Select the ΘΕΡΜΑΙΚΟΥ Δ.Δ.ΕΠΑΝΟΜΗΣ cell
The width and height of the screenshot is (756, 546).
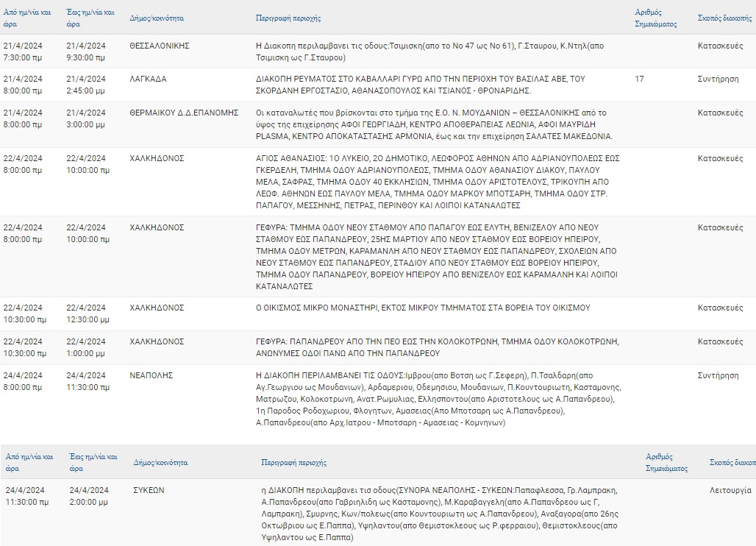tap(184, 113)
